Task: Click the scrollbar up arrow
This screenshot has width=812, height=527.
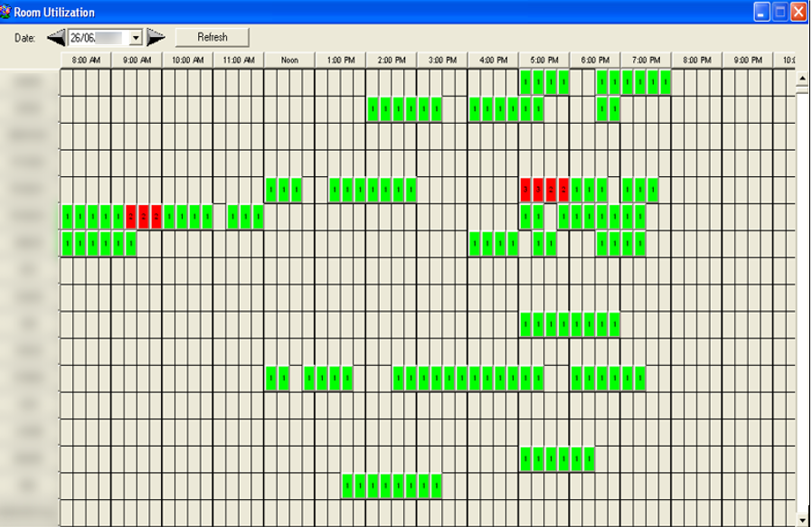Action: (x=800, y=80)
